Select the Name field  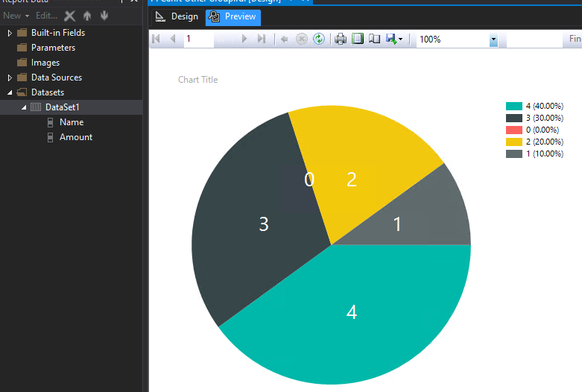click(x=72, y=122)
